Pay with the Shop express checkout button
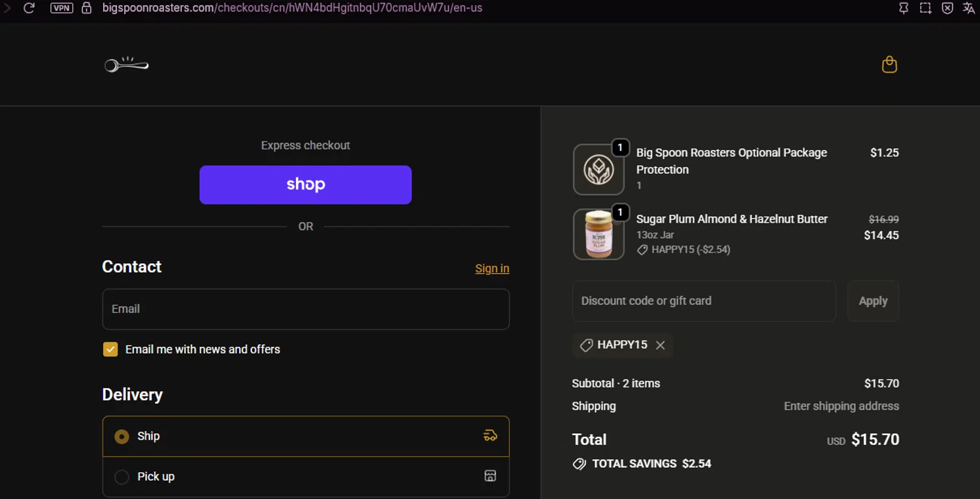The width and height of the screenshot is (980, 499). [306, 185]
